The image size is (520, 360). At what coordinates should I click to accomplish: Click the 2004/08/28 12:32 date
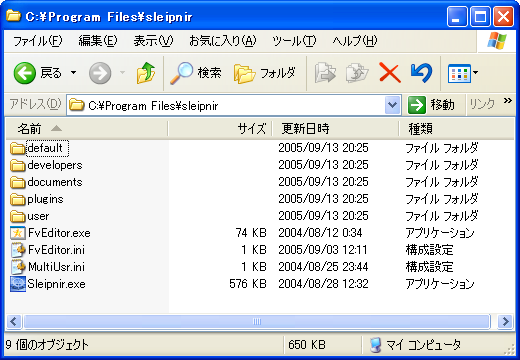[x=323, y=284]
